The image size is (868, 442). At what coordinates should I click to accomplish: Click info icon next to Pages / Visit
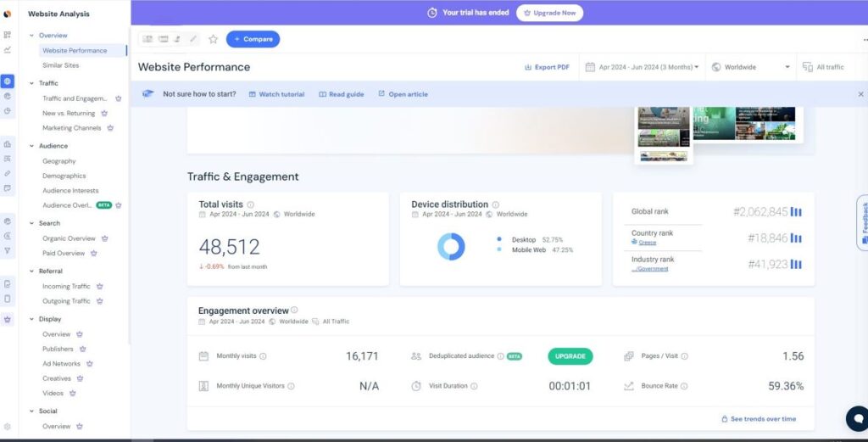pyautogui.click(x=684, y=356)
